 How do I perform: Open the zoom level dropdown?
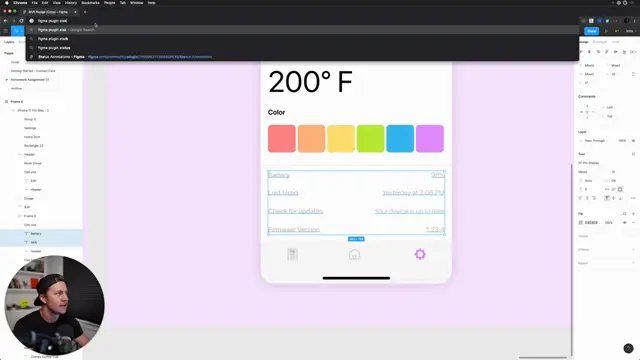point(631,31)
